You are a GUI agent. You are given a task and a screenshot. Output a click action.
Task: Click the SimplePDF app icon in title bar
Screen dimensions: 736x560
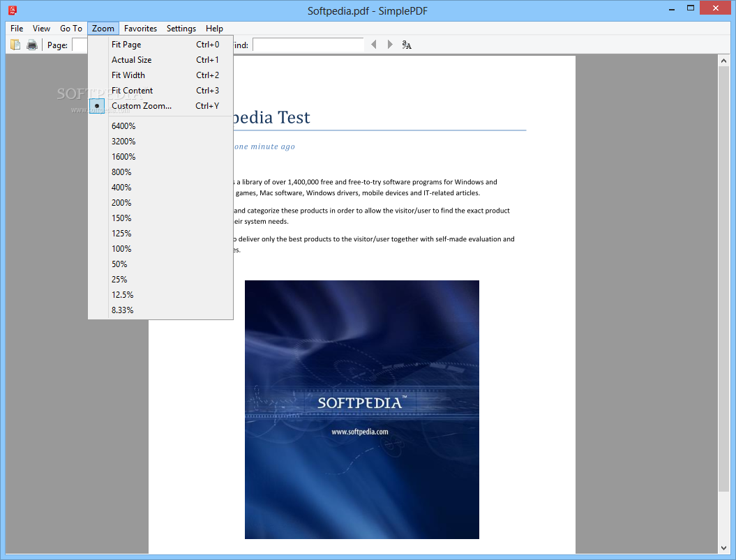click(13, 10)
